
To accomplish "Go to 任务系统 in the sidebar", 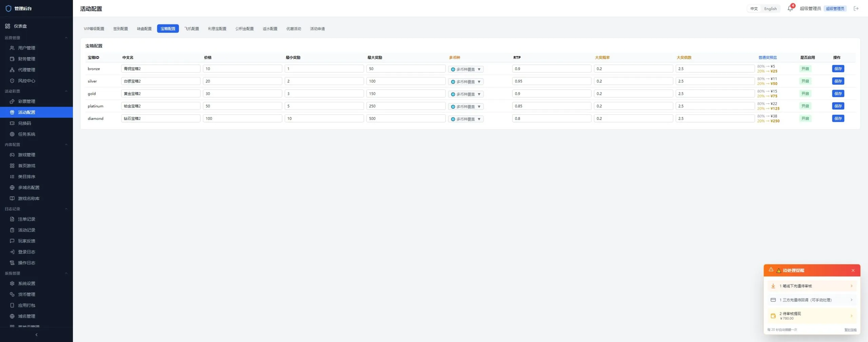I will coord(36,134).
